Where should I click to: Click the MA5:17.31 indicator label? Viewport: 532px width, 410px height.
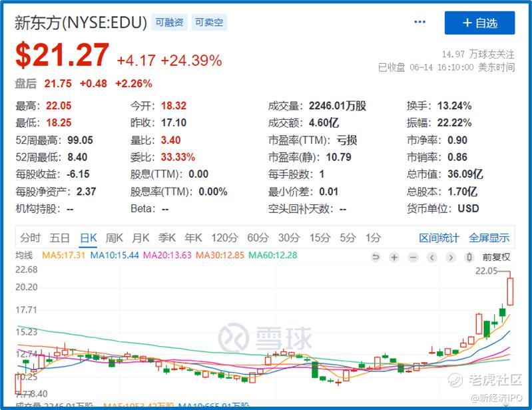point(63,255)
